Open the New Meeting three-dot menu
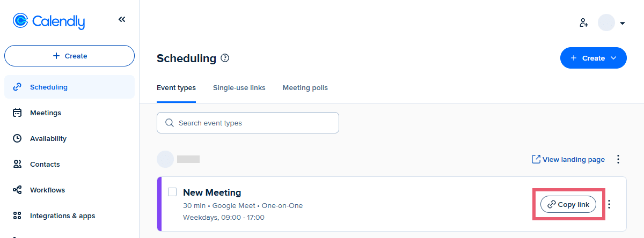Screen dimensions: 644x238 click(x=609, y=204)
